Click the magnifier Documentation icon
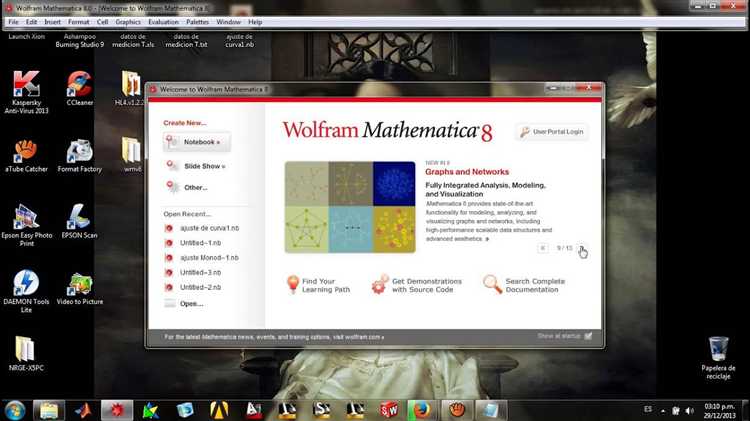Viewport: 750px width, 421px height. click(x=492, y=284)
